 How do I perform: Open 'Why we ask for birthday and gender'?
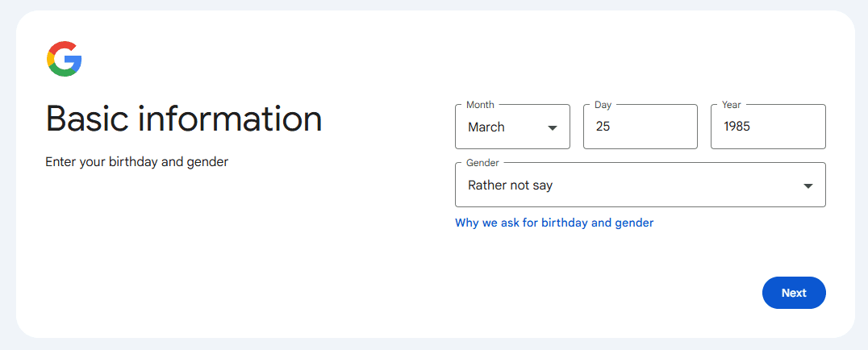coord(554,223)
